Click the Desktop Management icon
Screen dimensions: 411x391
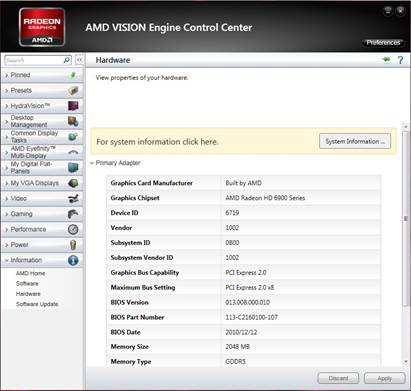pos(73,121)
